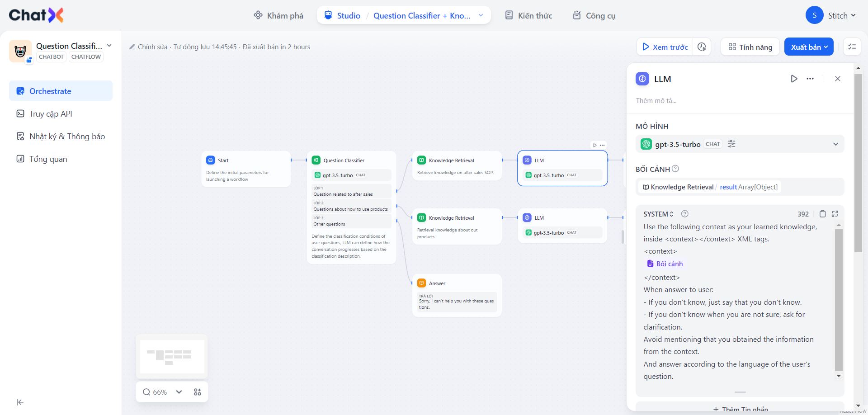Image resolution: width=868 pixels, height=415 pixels.
Task: Run the LLM node with play icon
Action: (x=794, y=79)
